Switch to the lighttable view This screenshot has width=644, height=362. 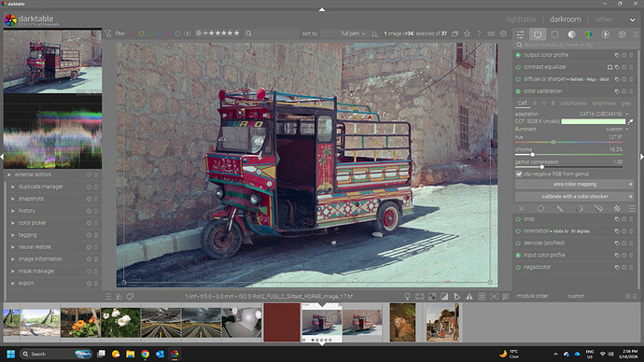coord(521,20)
